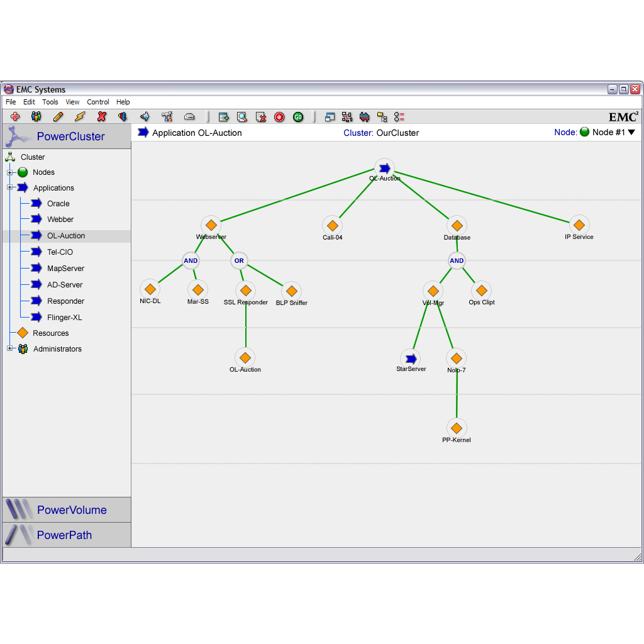Select Tel-CIO in the applications tree

tap(60, 252)
